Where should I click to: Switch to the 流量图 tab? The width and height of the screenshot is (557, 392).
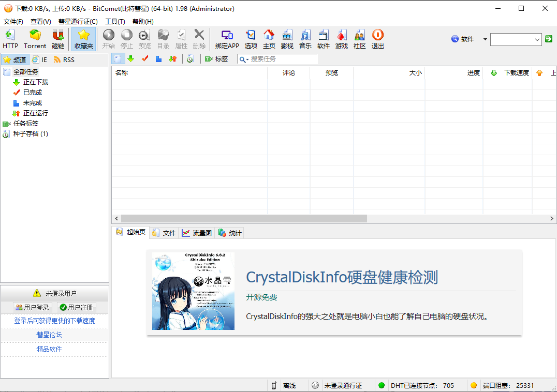pyautogui.click(x=197, y=233)
